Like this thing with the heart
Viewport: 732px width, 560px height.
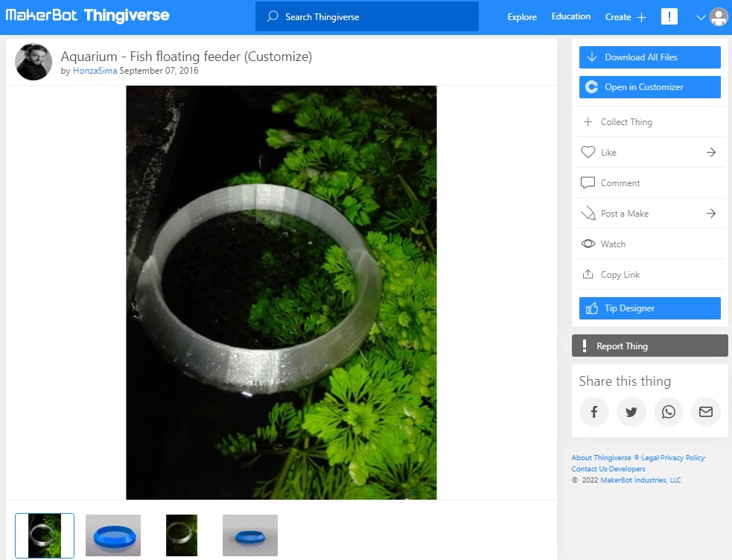click(x=588, y=152)
